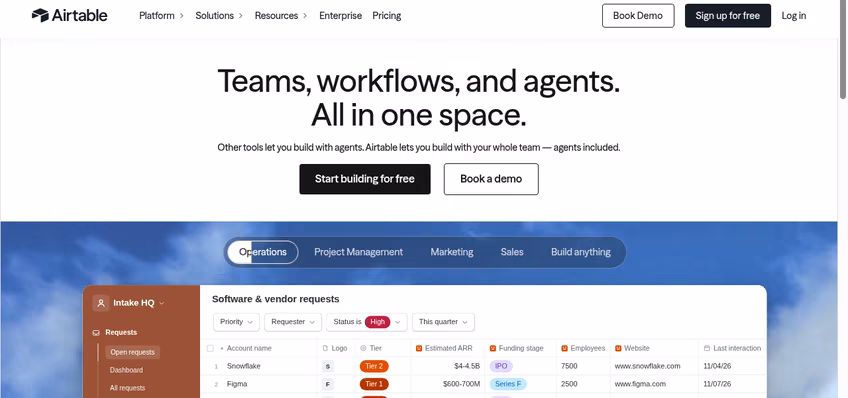Switch to the Project Management tab

point(359,252)
